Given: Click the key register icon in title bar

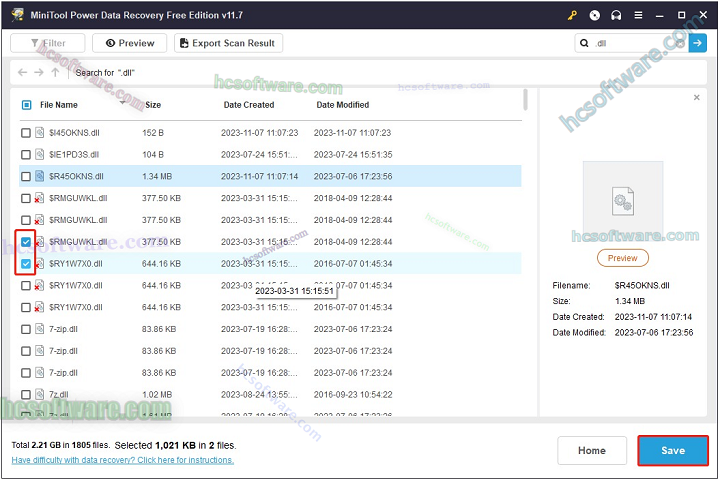Looking at the screenshot, I should pyautogui.click(x=572, y=16).
